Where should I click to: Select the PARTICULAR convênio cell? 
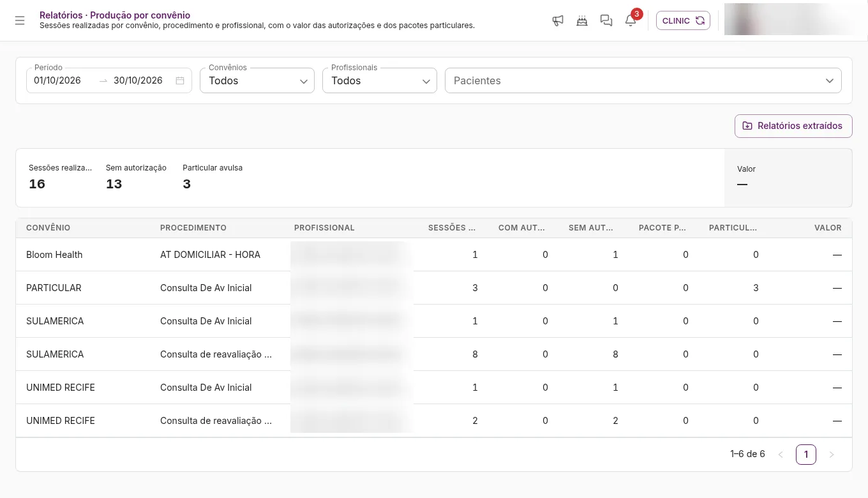coord(54,288)
